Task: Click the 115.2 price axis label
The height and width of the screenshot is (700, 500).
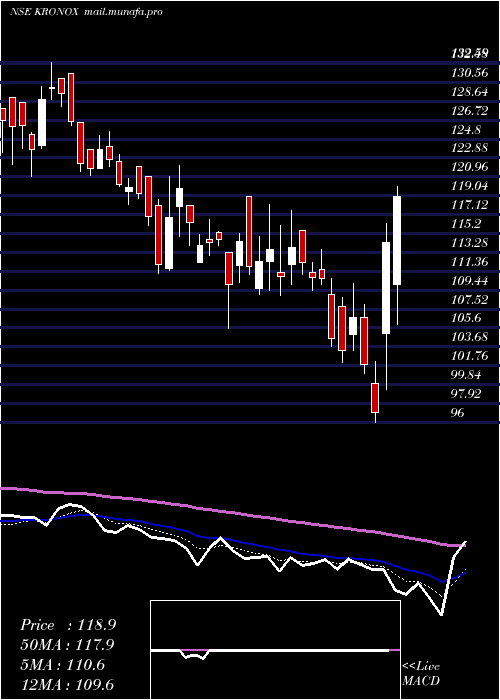Action: tap(467, 224)
